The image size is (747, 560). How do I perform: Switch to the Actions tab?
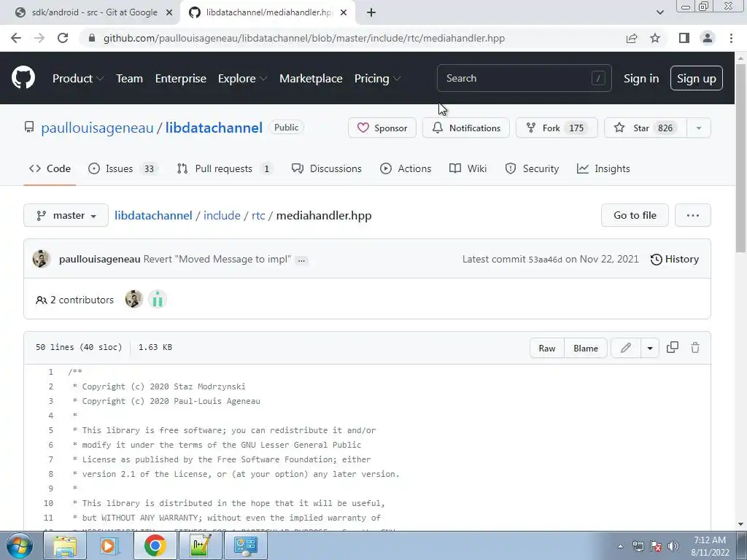(x=406, y=168)
